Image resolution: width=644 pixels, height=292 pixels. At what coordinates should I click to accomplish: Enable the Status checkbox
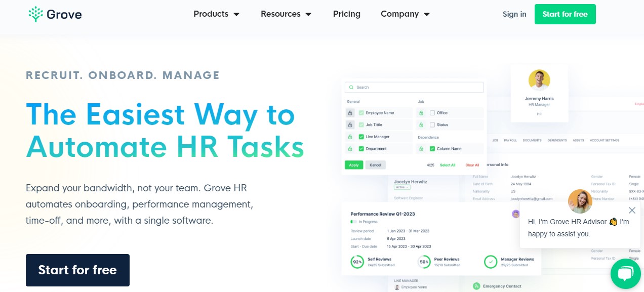pos(432,124)
